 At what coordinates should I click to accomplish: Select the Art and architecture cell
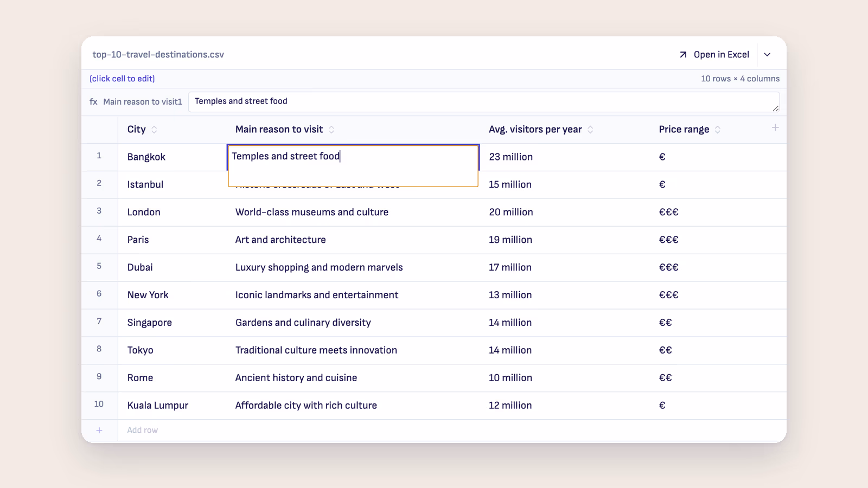tap(353, 240)
